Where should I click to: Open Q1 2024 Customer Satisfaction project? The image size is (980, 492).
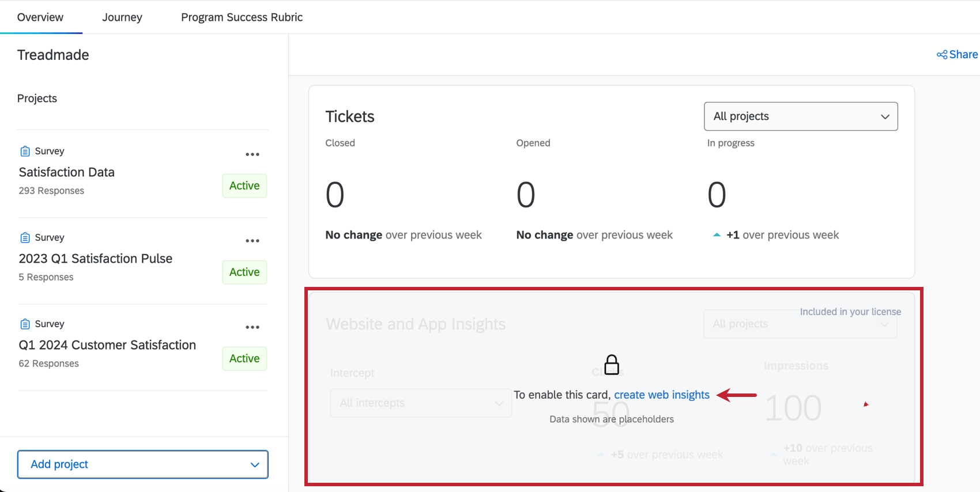107,345
